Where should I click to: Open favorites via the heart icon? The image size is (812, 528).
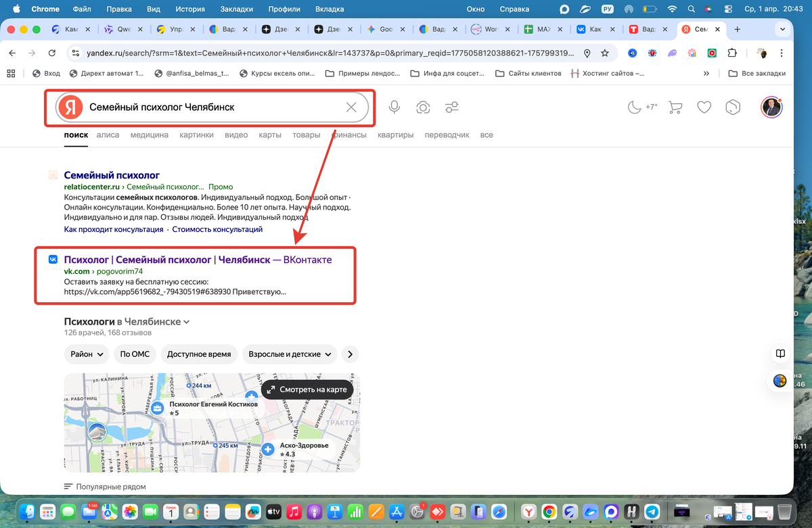[x=704, y=107]
